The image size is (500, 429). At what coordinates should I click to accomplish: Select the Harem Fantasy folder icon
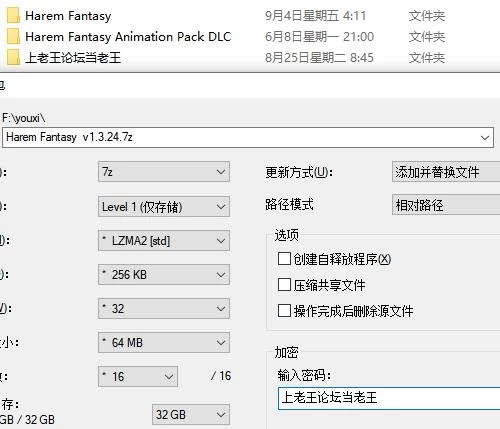pos(13,16)
